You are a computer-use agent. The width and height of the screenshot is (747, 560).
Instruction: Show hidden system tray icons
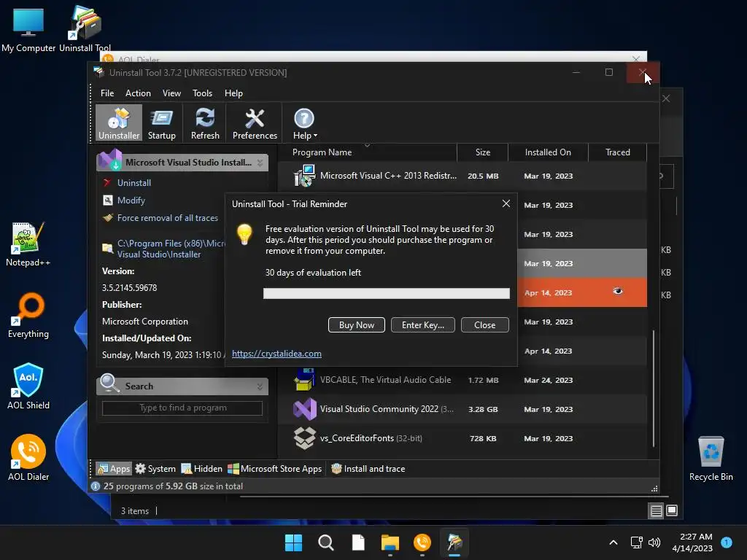point(614,542)
